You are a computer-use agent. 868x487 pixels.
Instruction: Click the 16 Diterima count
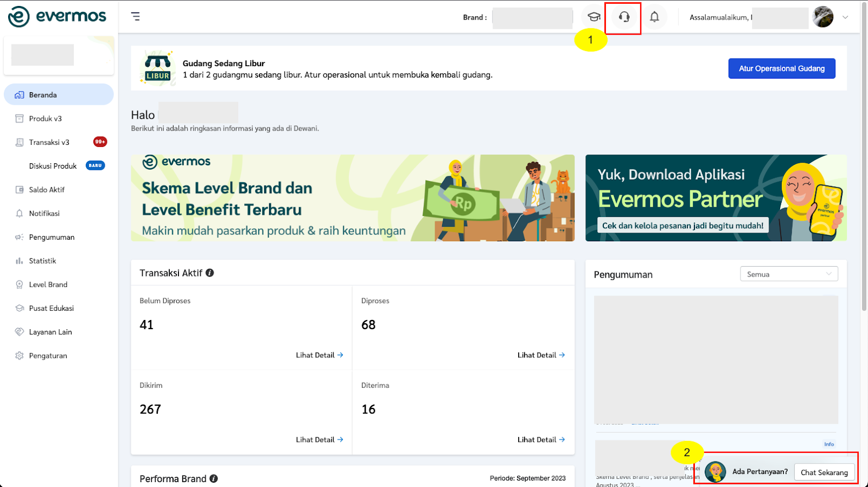point(368,409)
